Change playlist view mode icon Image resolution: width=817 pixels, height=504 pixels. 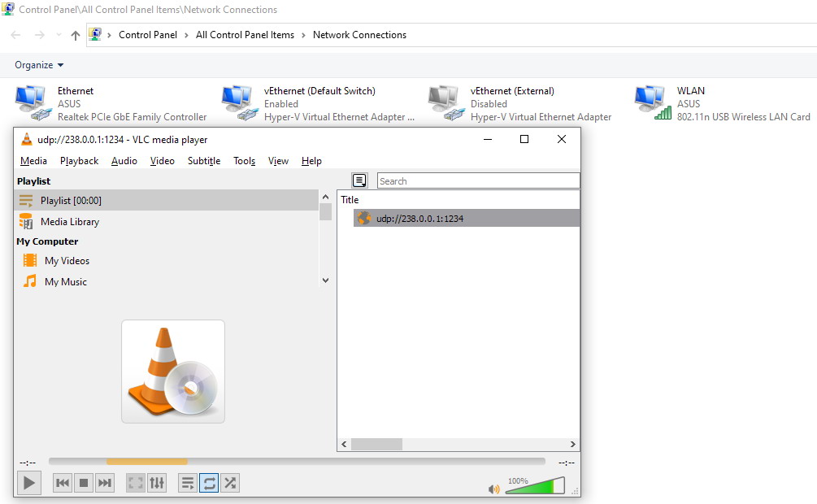[359, 180]
